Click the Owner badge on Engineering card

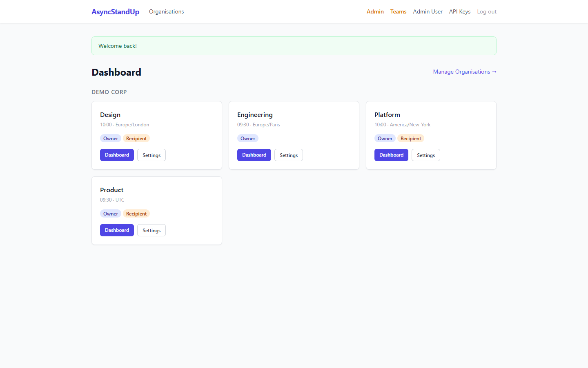tap(248, 139)
